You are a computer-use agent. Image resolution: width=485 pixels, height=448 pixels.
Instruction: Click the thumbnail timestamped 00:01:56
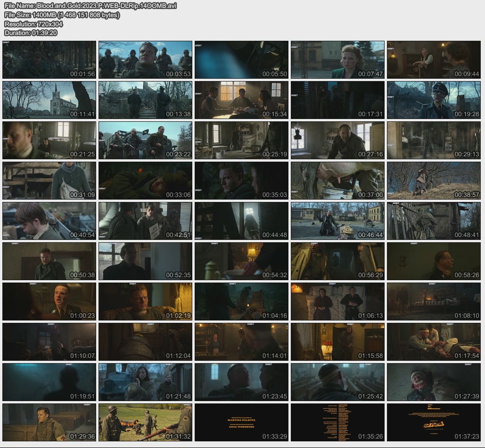coord(49,60)
